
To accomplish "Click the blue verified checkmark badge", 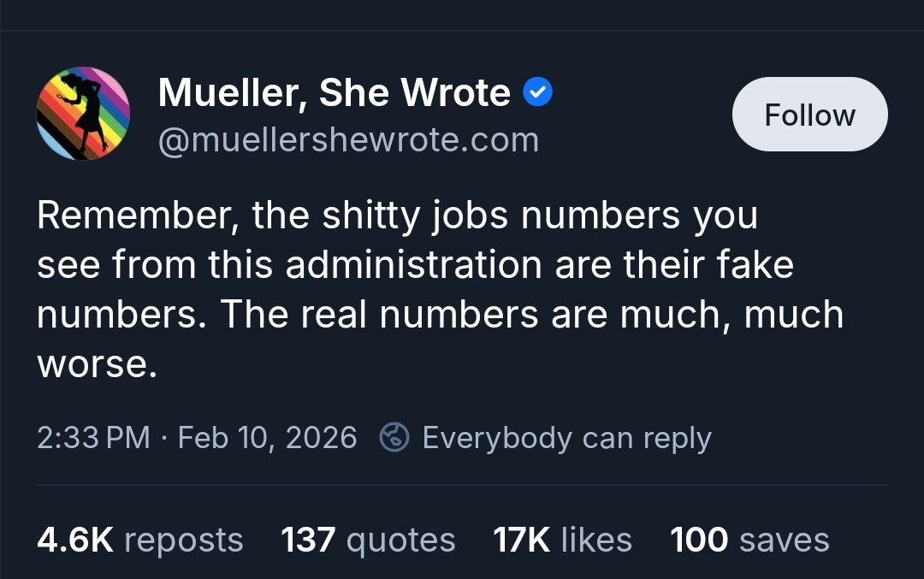I will (x=537, y=92).
